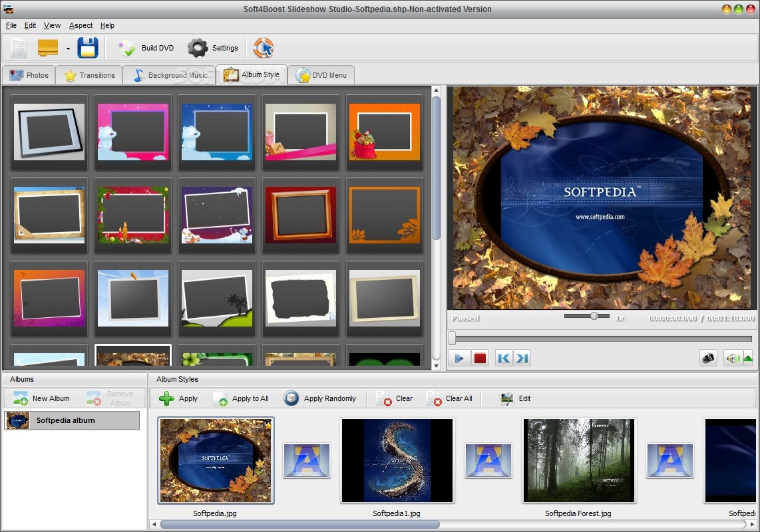Select the autumn leaves oval frame style

(133, 356)
